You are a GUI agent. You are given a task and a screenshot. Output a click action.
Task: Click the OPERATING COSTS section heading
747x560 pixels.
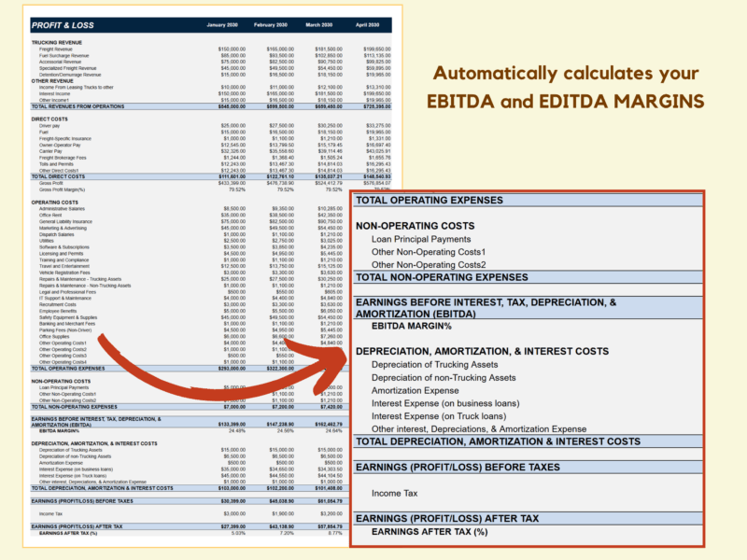(55, 203)
